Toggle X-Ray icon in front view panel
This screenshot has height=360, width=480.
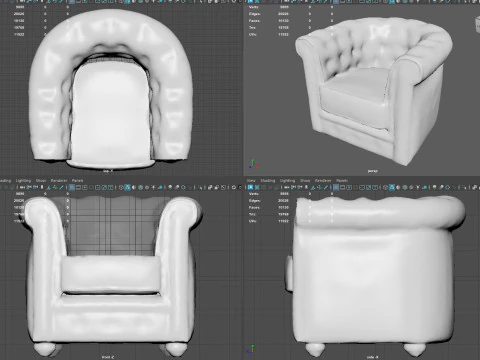pyautogui.click(x=210, y=188)
